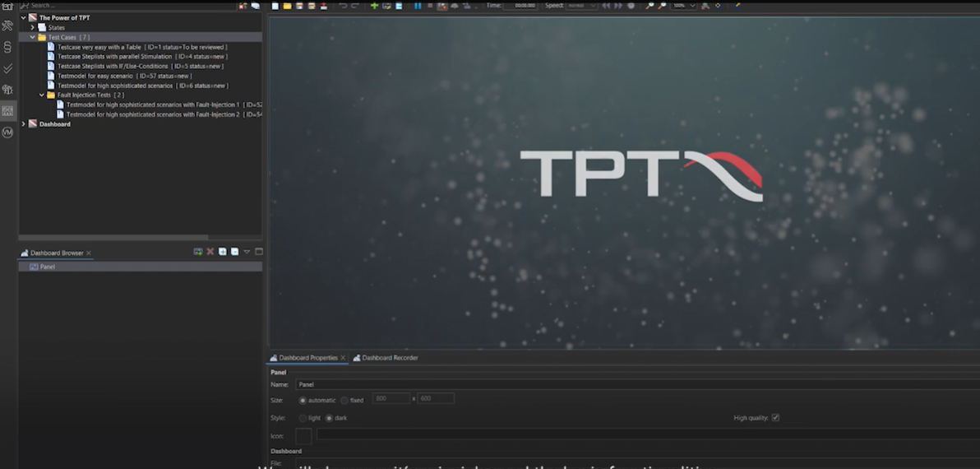This screenshot has width=980, height=469.
Task: Click the undo arrow in toolbar
Action: click(x=343, y=6)
